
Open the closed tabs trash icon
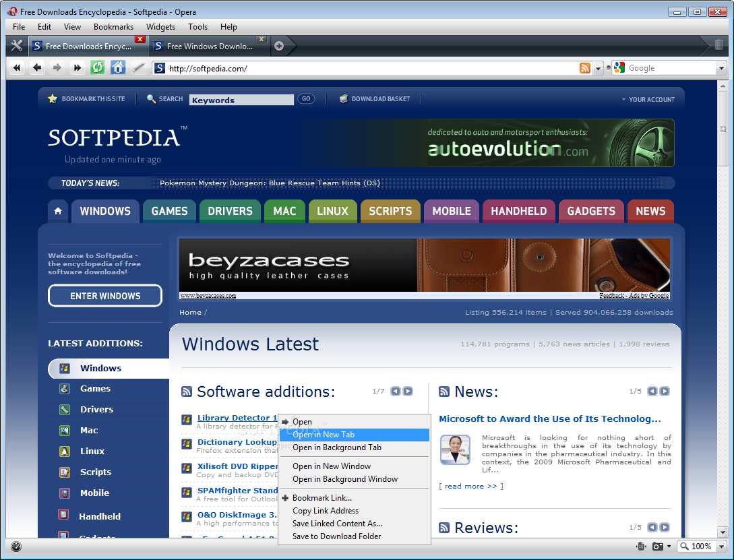pyautogui.click(x=719, y=45)
